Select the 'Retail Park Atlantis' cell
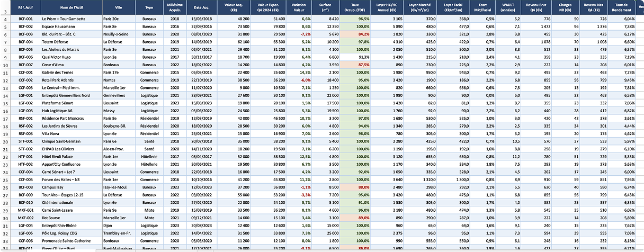Viewport: 644px width, 252px height. click(x=71, y=80)
